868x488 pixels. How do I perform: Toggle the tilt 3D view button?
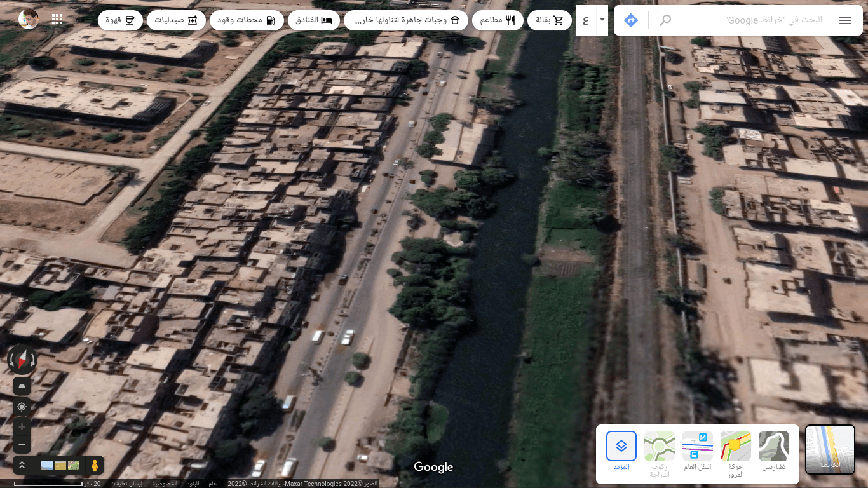pyautogui.click(x=22, y=386)
